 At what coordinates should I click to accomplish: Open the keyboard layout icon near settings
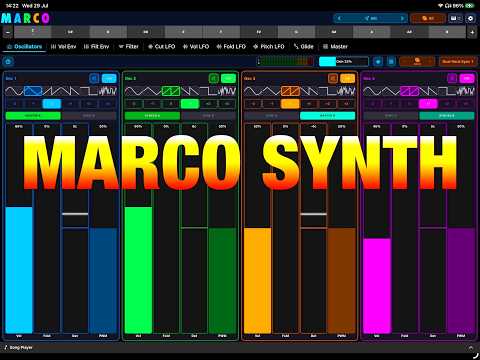pos(455,18)
